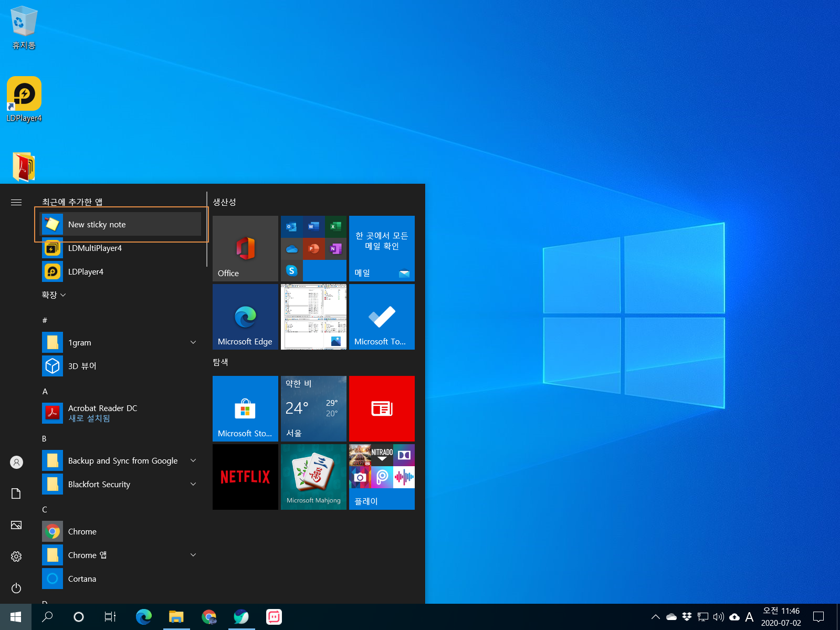Open the Action Center notifications
The width and height of the screenshot is (840, 630).
[818, 617]
